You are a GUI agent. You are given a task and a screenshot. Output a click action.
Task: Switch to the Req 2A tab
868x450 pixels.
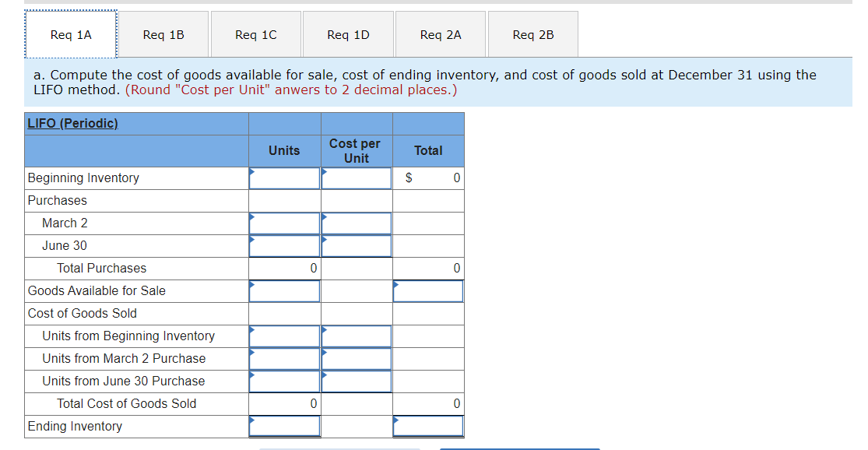440,33
